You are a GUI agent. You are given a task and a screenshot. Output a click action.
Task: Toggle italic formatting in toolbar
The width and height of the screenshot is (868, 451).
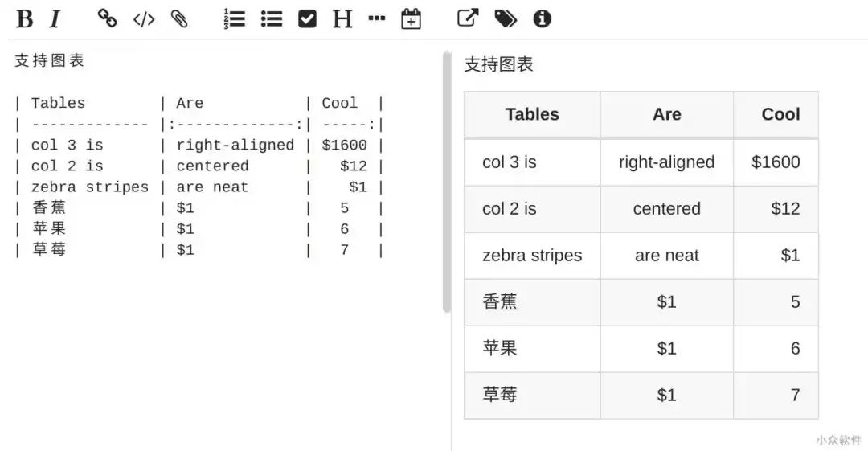(x=55, y=18)
